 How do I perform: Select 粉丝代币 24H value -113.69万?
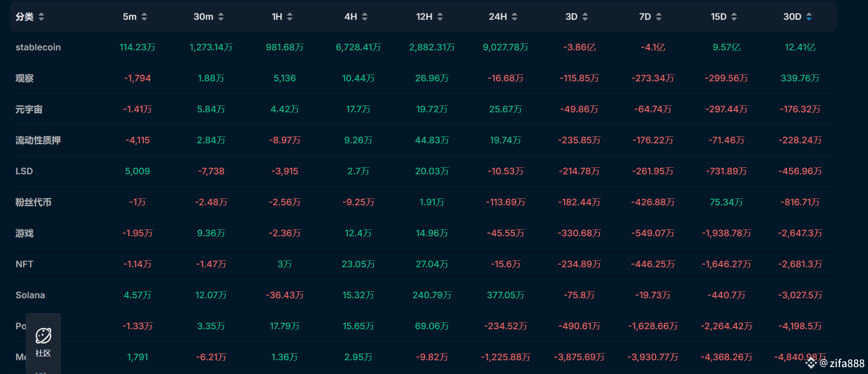pyautogui.click(x=505, y=202)
